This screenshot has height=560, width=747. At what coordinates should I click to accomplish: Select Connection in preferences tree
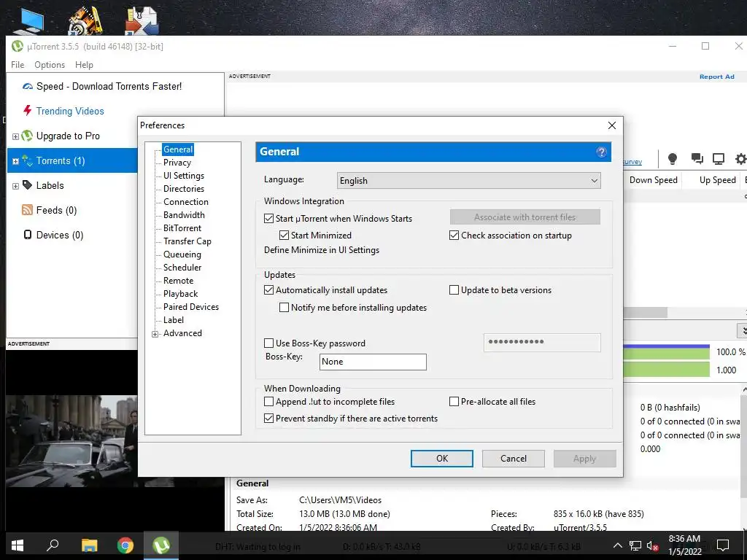point(186,202)
